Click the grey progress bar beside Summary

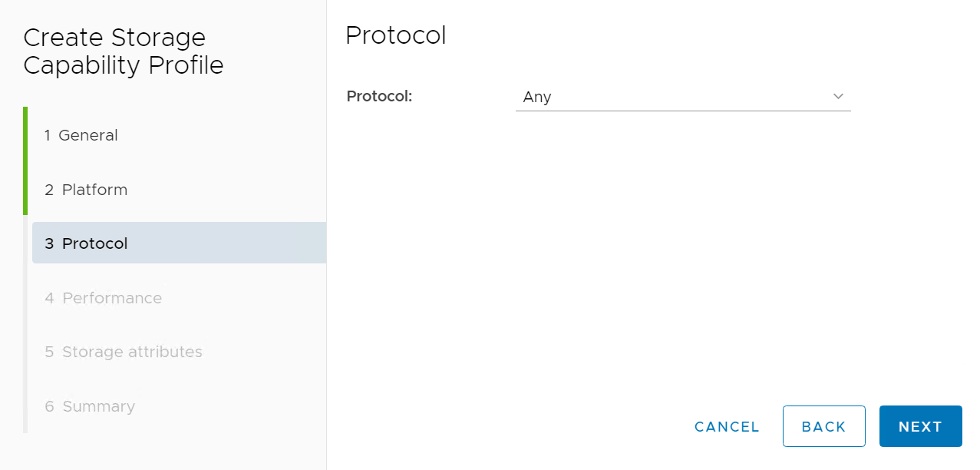pos(25,406)
